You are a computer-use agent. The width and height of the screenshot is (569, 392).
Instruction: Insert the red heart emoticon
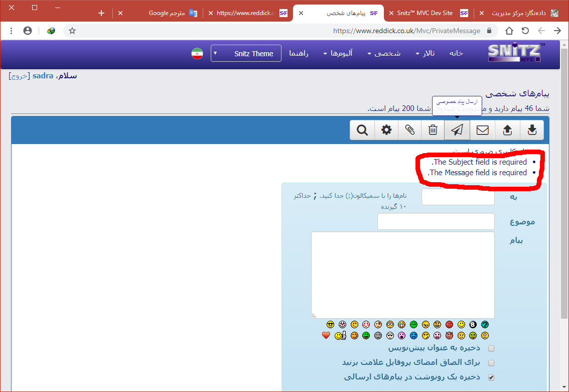click(326, 335)
